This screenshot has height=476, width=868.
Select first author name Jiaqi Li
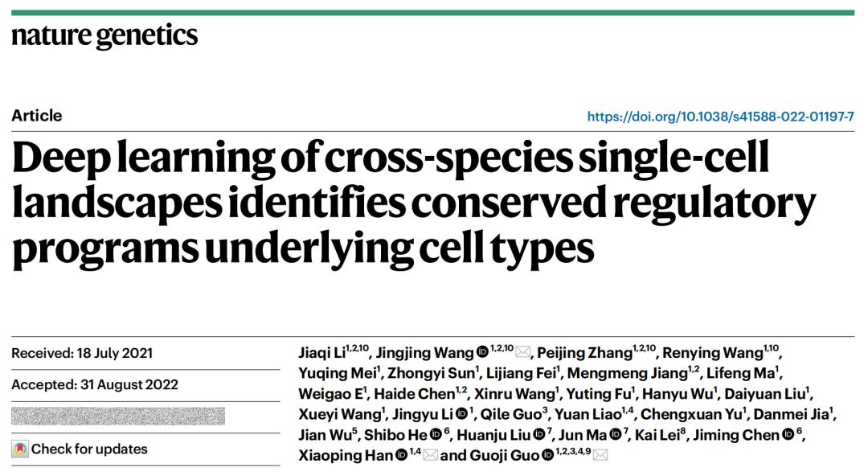click(321, 353)
